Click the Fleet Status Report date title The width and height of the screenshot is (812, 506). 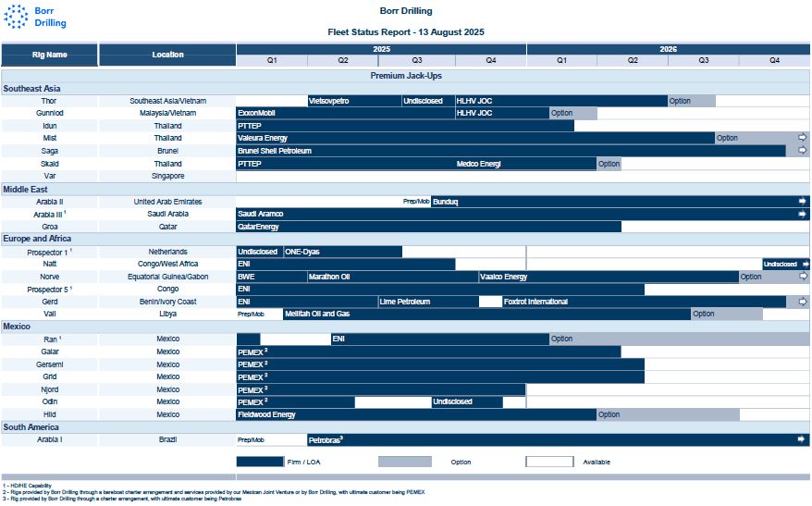(x=406, y=32)
